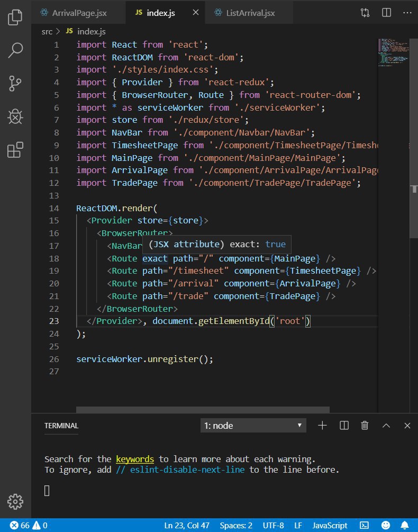Open the Search view icon
Viewport: 418px width, 532px height.
(15, 51)
